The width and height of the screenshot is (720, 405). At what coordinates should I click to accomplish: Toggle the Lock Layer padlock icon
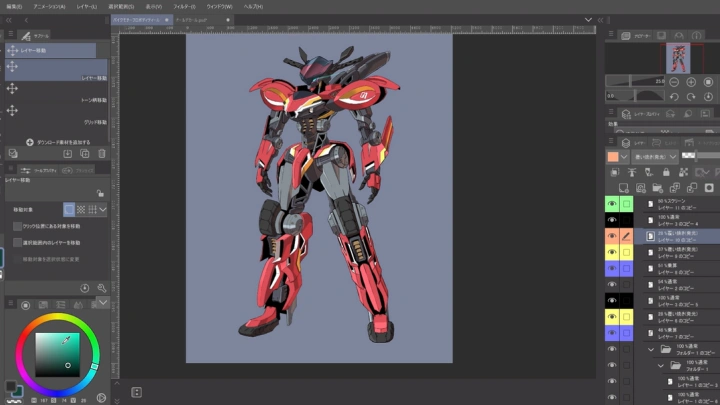click(x=666, y=172)
